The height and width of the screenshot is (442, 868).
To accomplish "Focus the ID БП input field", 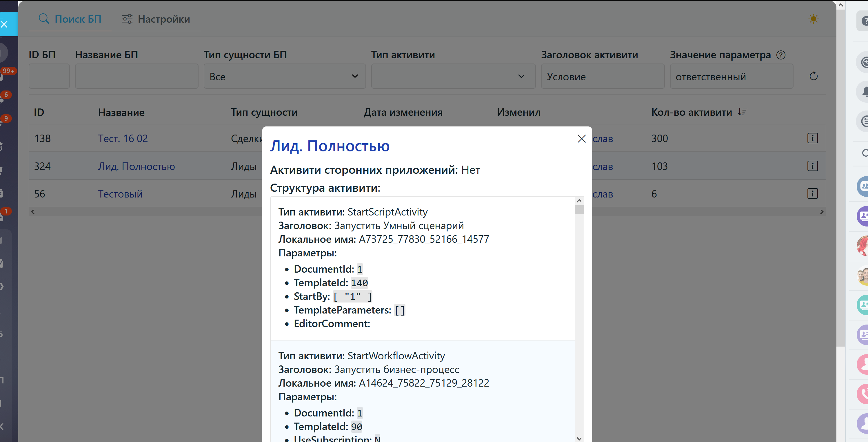I will tap(49, 77).
